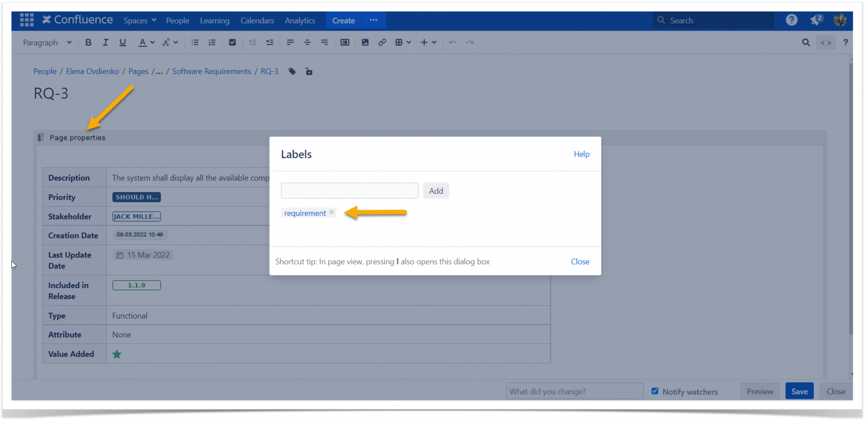Open the insert files and images icon

pos(364,42)
